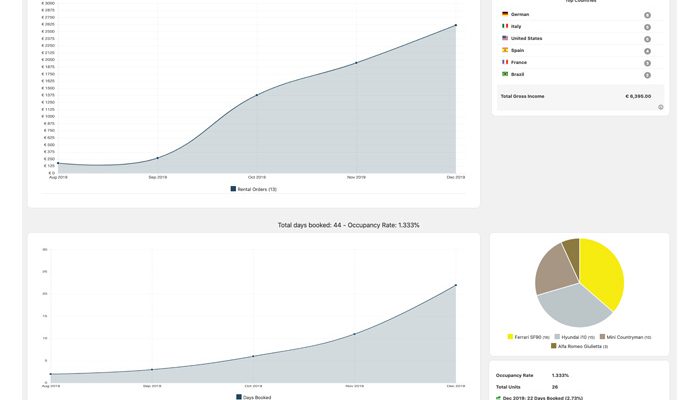This screenshot has width=700, height=400.
Task: Click the count badge in Spain row
Action: [x=647, y=51]
